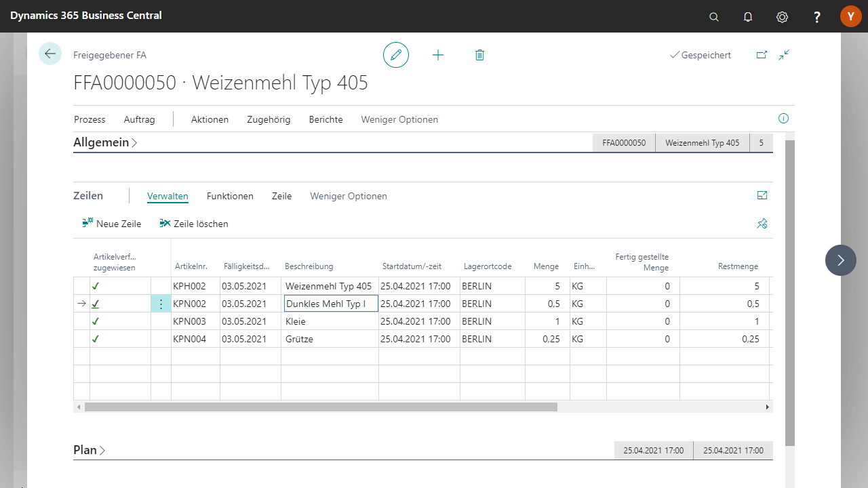Click the page vertical scrollbar
868x488 pixels.
[x=790, y=293]
